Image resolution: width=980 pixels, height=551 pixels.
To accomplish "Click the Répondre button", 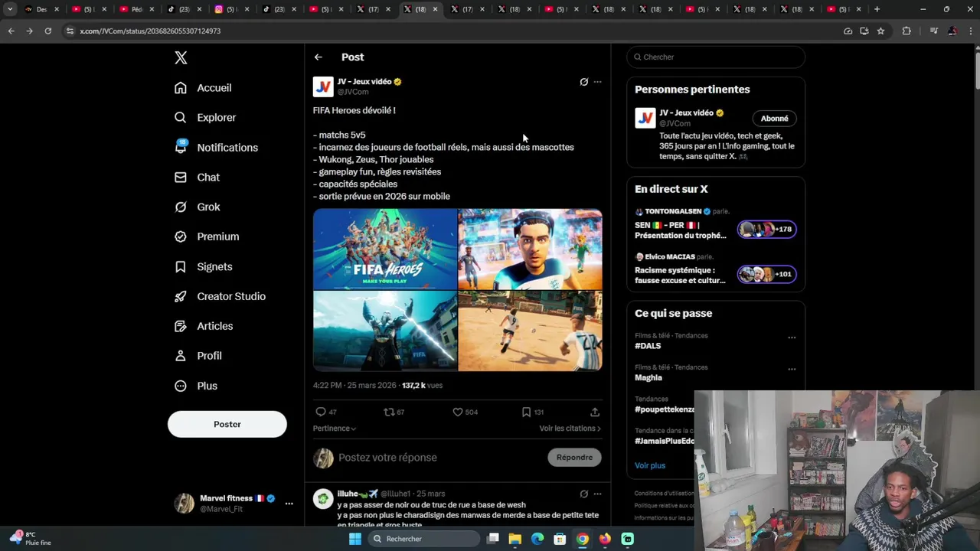I will tap(574, 458).
